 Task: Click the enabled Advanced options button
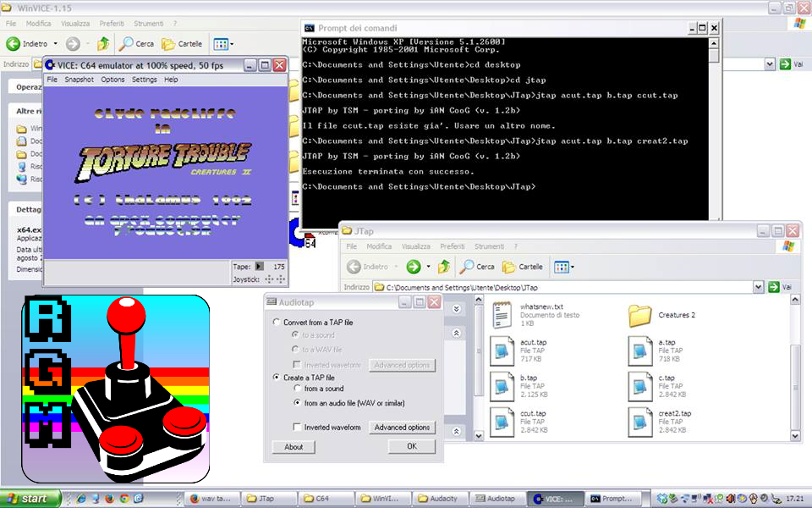pyautogui.click(x=402, y=428)
